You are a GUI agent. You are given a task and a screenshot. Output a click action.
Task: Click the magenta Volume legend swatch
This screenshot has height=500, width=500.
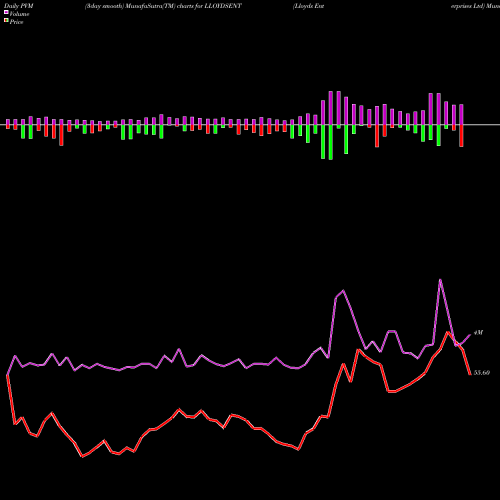pyautogui.click(x=6, y=12)
